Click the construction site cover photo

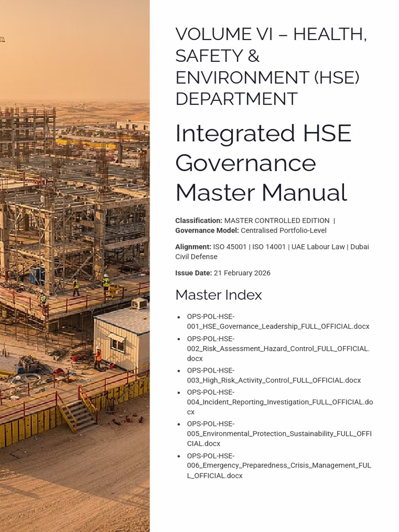[x=75, y=266]
